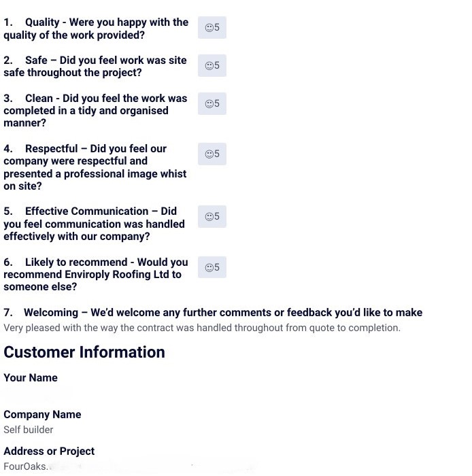Click the 'Respectful' professional image question text
The width and height of the screenshot is (472, 476).
[95, 167]
